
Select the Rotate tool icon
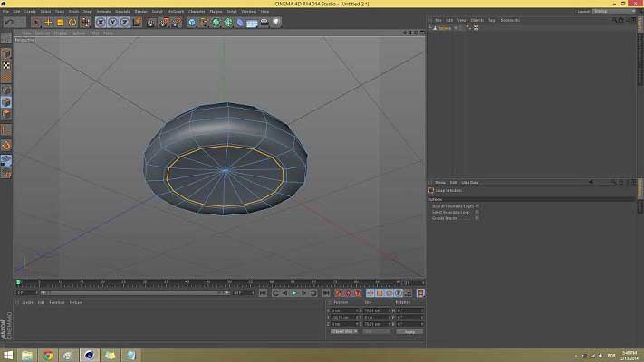point(72,22)
